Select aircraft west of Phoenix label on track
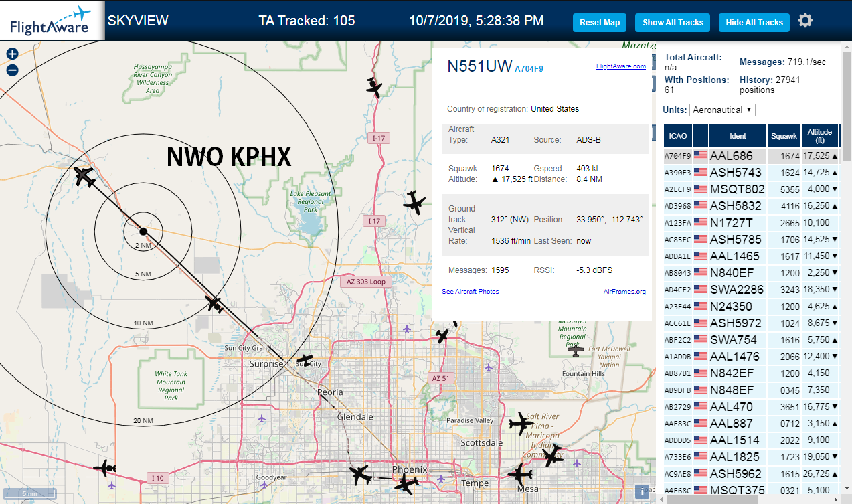 tap(361, 475)
